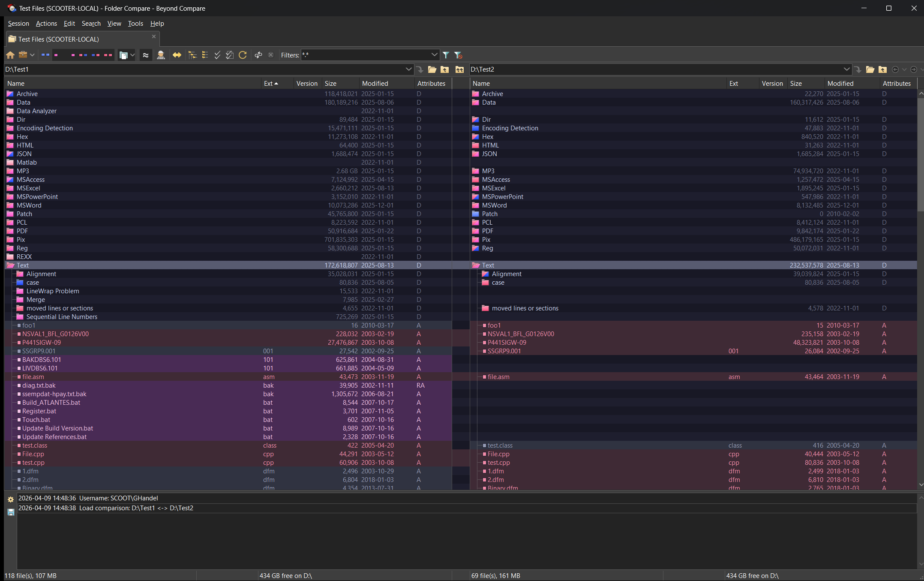Open the View menu
Screen dimensions: 924x581
pos(114,24)
